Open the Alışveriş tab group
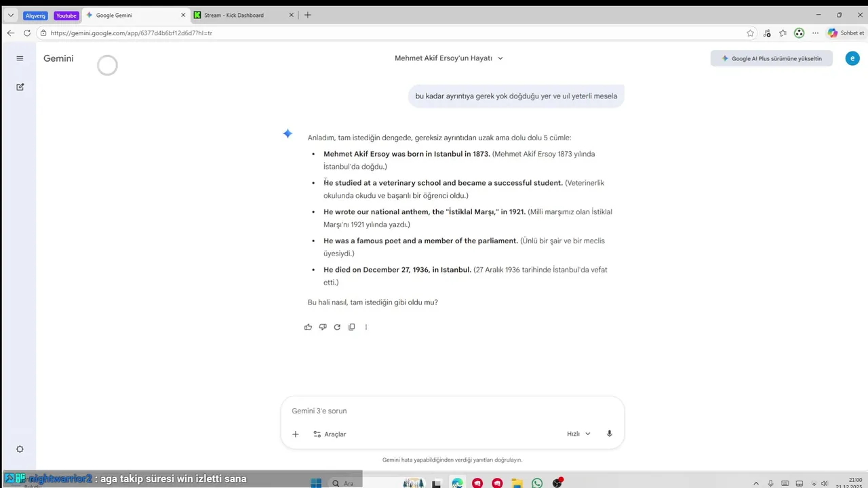 tap(35, 15)
